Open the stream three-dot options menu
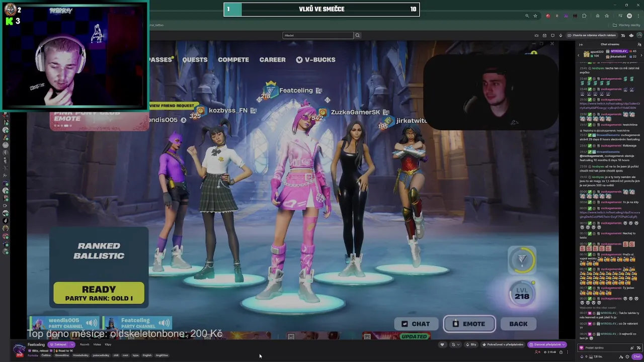This screenshot has width=644, height=362. pyautogui.click(x=568, y=352)
